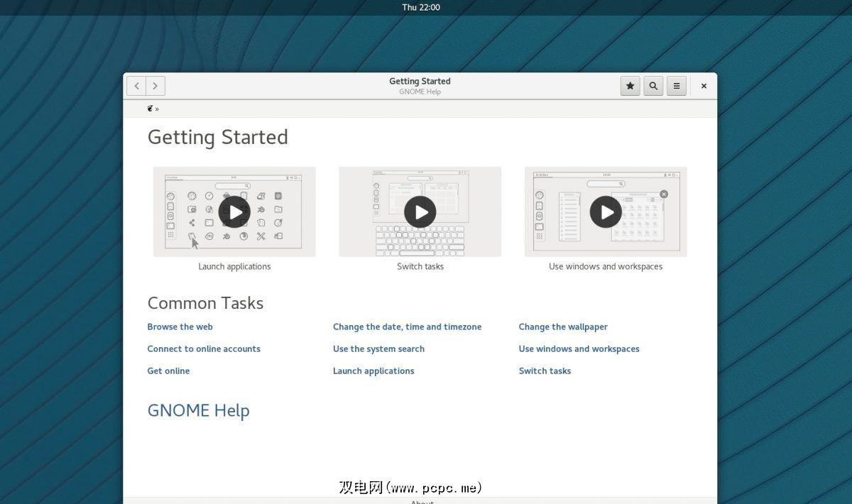Click the GNOME foot breadcrumb icon

[150, 109]
